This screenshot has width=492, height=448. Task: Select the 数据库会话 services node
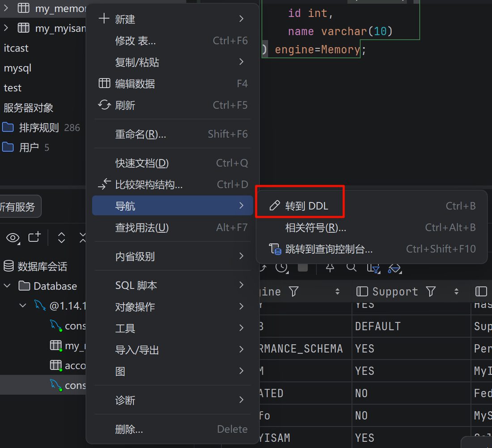click(42, 266)
